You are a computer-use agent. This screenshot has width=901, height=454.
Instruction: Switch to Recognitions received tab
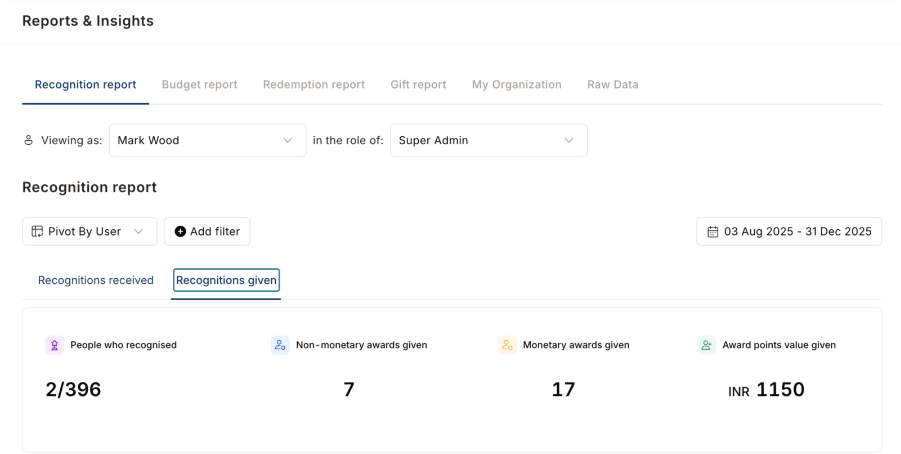pyautogui.click(x=96, y=280)
